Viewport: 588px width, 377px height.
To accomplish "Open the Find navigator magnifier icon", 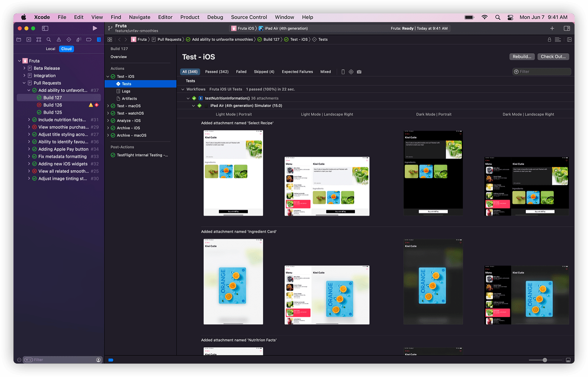I will coord(49,39).
